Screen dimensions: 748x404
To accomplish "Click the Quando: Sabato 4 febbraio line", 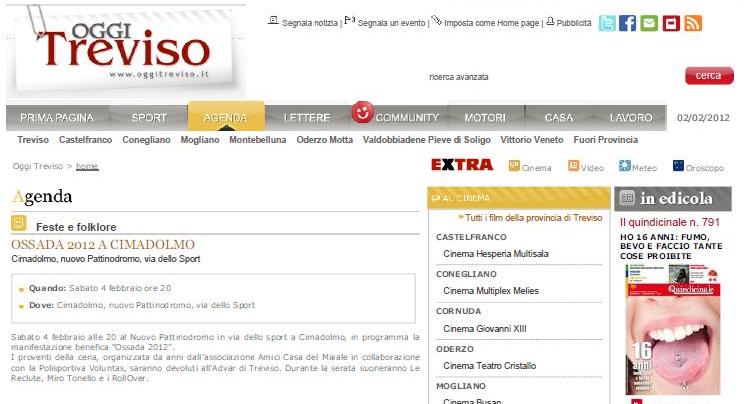I will (x=100, y=288).
